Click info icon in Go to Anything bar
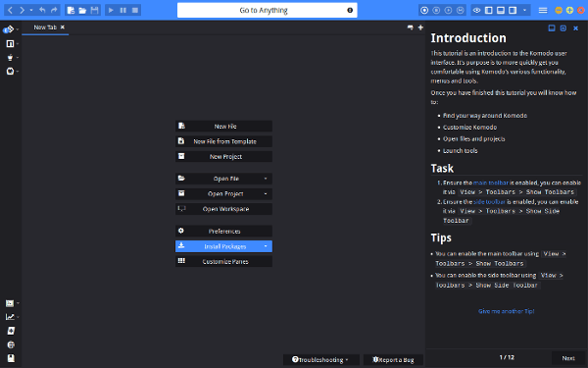The image size is (588, 368). click(x=350, y=10)
